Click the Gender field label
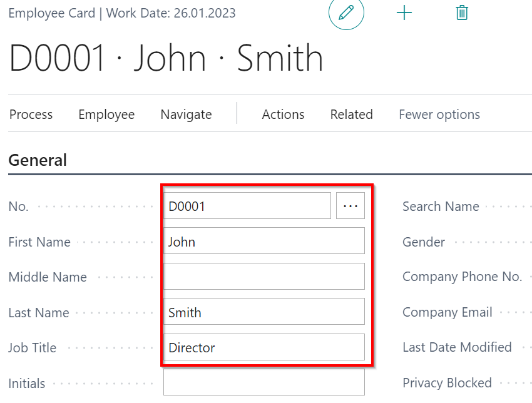Image resolution: width=532 pixels, height=403 pixels. 424,242
